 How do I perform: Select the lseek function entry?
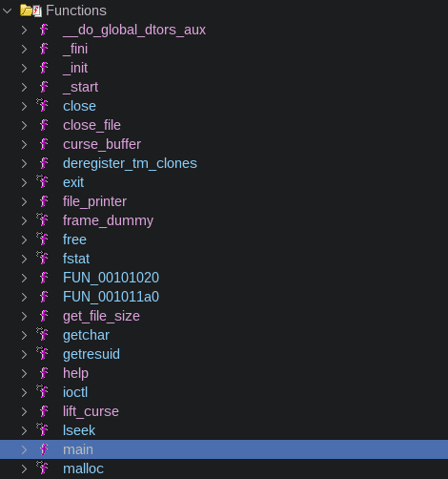tap(79, 430)
